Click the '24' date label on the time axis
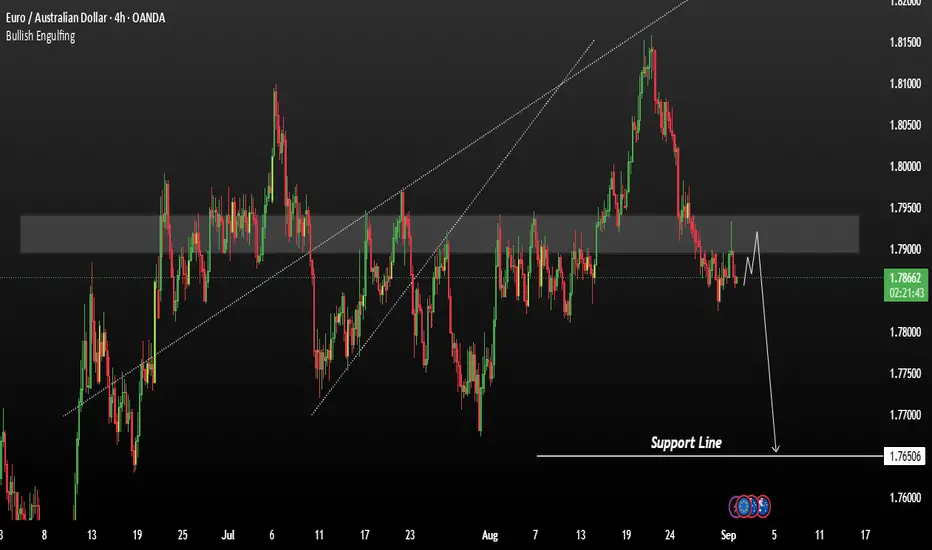 [x=670, y=535]
